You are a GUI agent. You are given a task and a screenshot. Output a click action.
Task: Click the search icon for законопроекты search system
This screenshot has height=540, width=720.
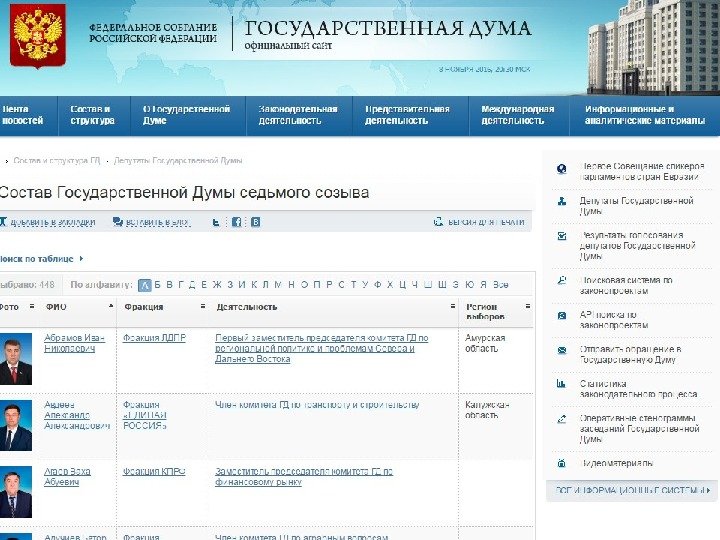(x=562, y=281)
